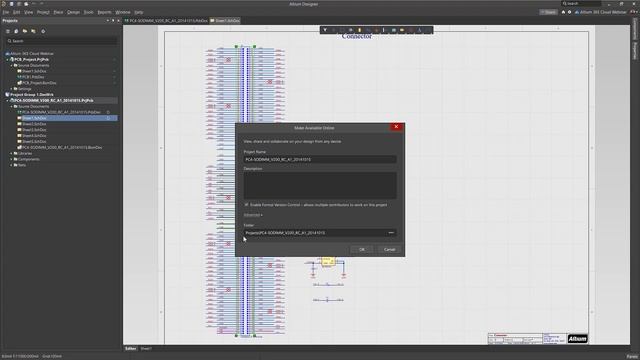Screen dimensions: 640x360
Task: Click the Altium 365 Cloud Webinar workspace label at top right
Action: [x=600, y=12]
